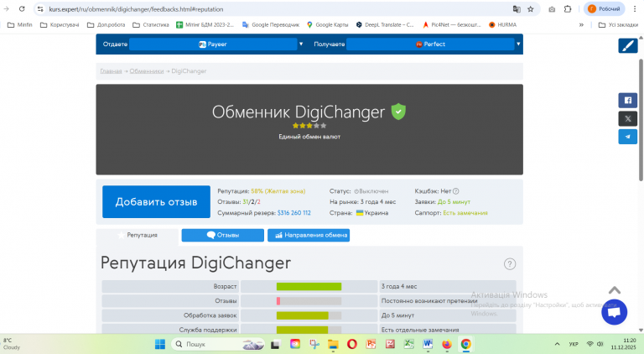Bookmark this page with the star icon
This screenshot has height=354, width=644.
[x=531, y=9]
